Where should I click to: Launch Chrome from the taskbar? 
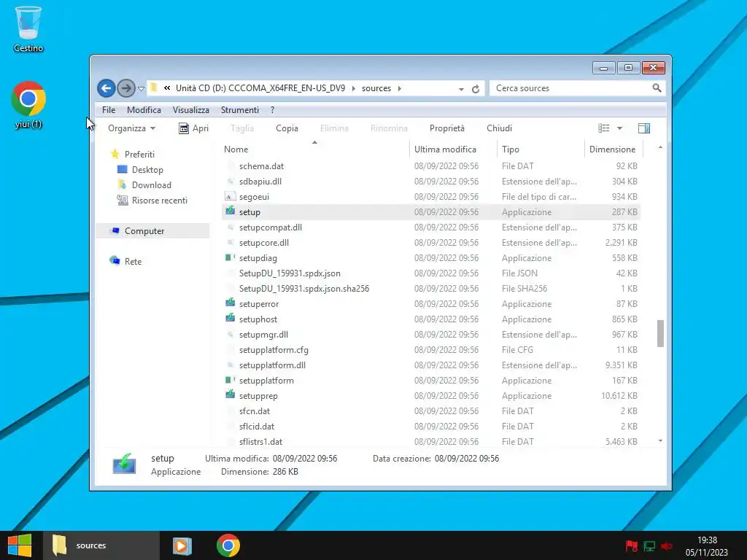click(x=228, y=545)
